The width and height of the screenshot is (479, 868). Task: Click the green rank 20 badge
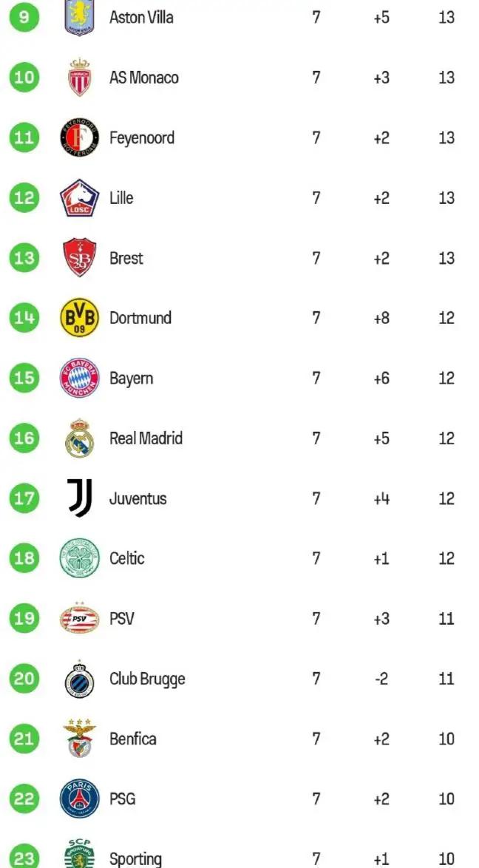click(24, 679)
